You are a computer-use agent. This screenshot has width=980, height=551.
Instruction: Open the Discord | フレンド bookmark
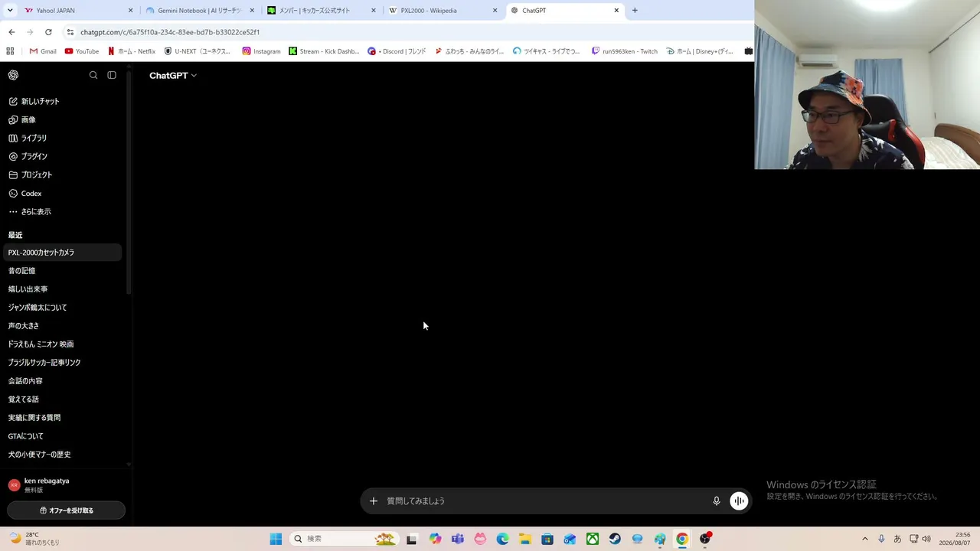pos(397,51)
